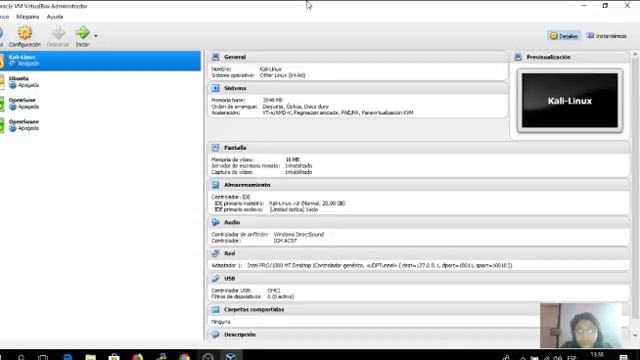The height and width of the screenshot is (360, 640).
Task: Click the Descripción section bubble icon
Action: point(216,334)
